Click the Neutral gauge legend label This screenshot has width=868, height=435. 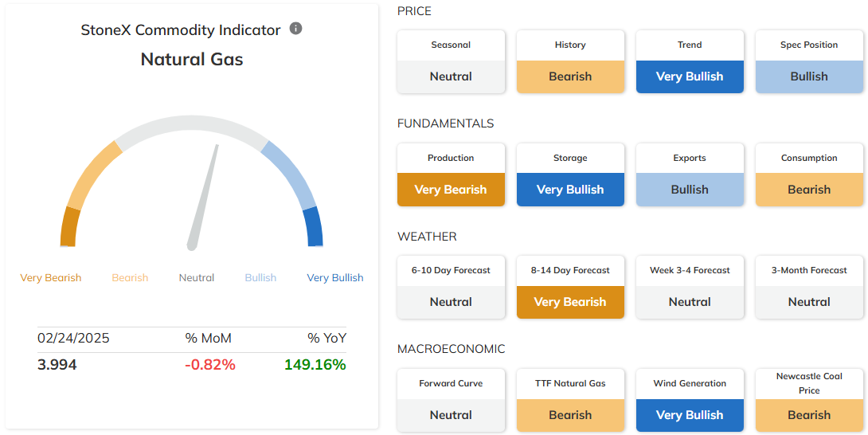[197, 277]
